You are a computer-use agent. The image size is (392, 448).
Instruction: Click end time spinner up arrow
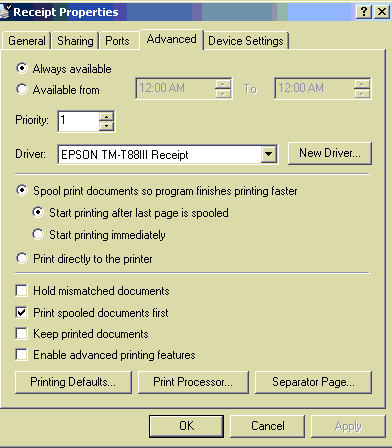click(362, 84)
